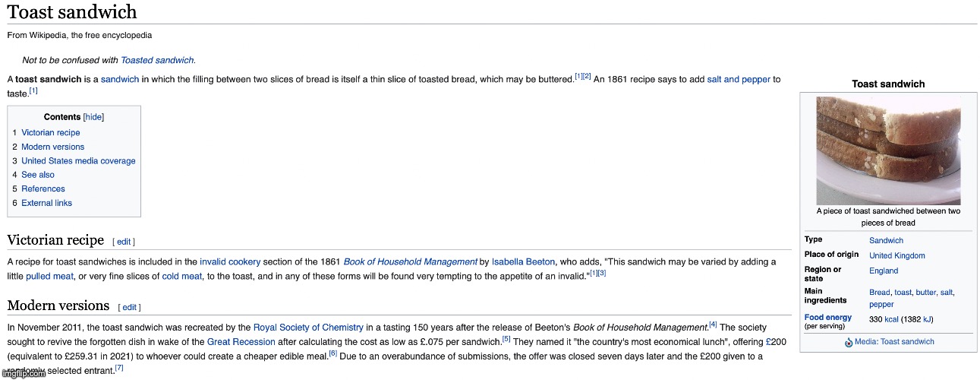980x380 pixels.
Task: Open External links contents entry
Action: (x=46, y=203)
